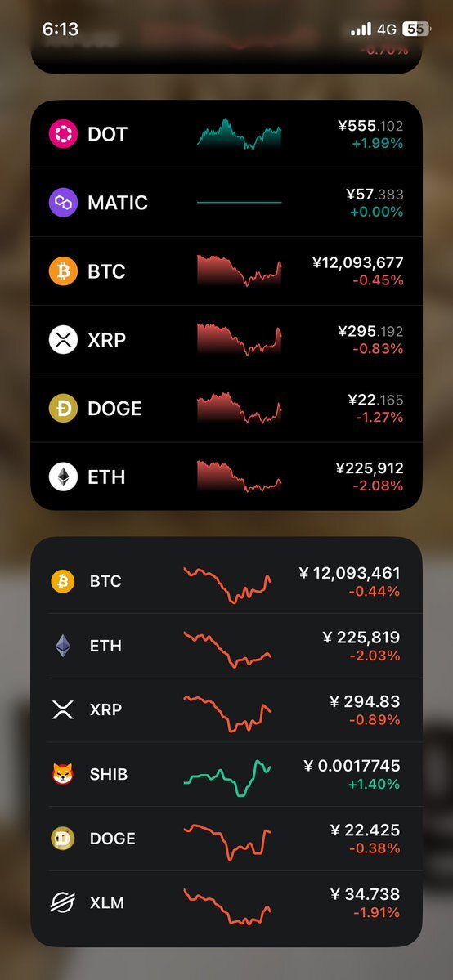Tap the Doge face icon in bottom widget
453x980 pixels.
(63, 838)
